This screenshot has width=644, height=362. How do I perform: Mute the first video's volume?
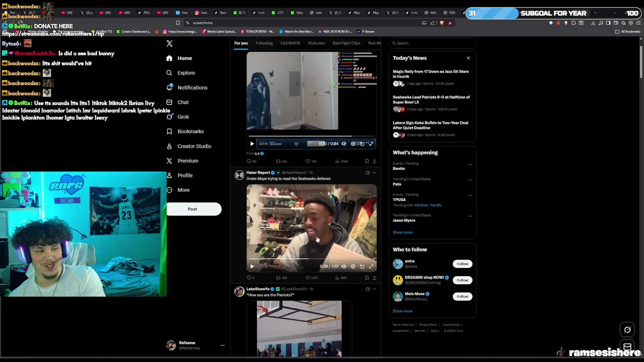[x=344, y=144]
